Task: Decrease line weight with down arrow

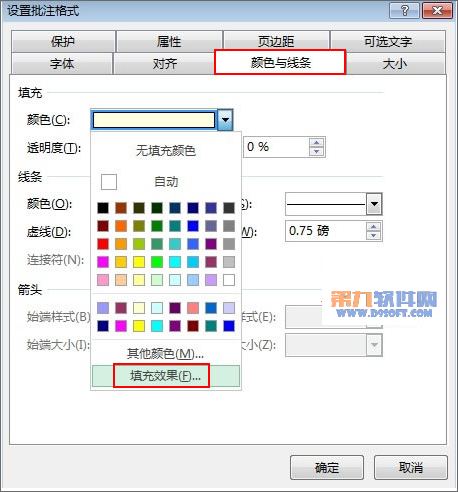Action: pos(373,235)
